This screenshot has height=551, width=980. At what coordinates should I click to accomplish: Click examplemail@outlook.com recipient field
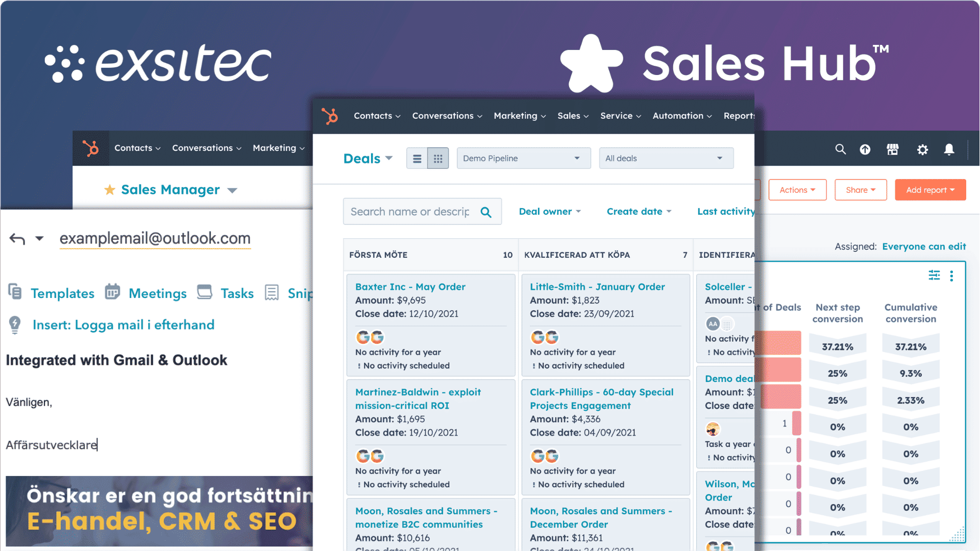coord(155,238)
